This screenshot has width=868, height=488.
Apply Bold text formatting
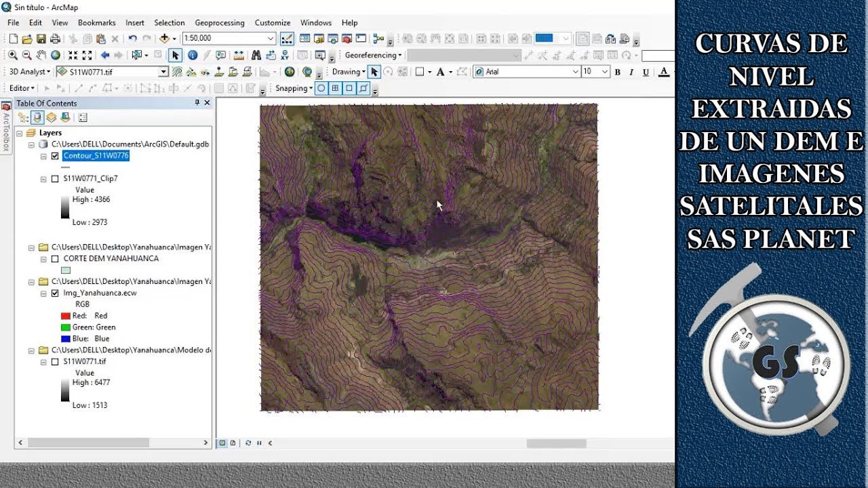618,72
